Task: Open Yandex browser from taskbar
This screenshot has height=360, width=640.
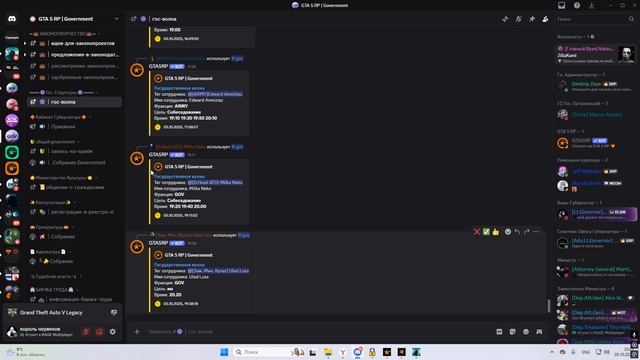Action: click(x=343, y=352)
